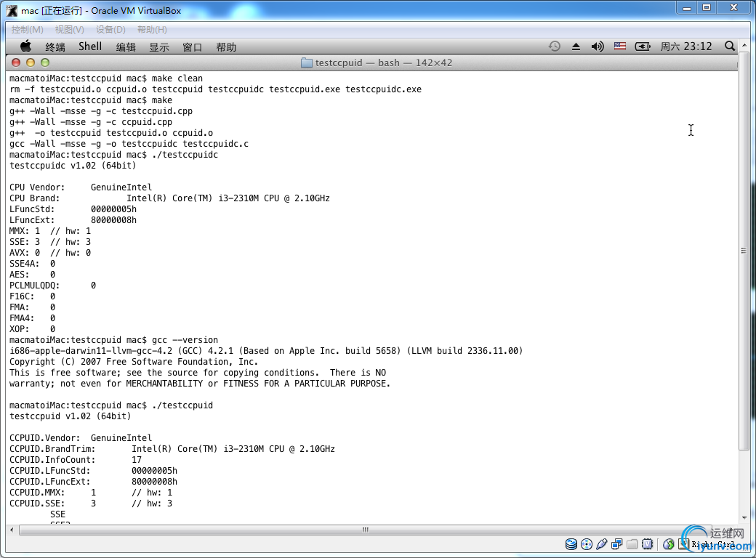Click the Time Machine menu bar icon
Screen dimensions: 756x558
555,46
